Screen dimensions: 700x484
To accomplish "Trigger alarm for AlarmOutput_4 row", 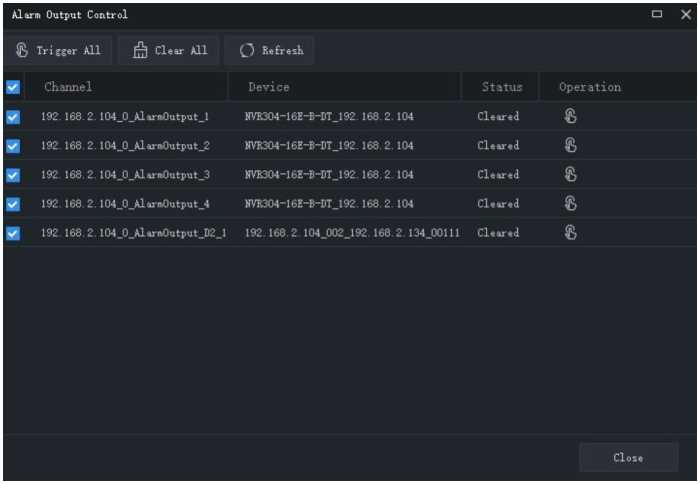I will (x=570, y=203).
